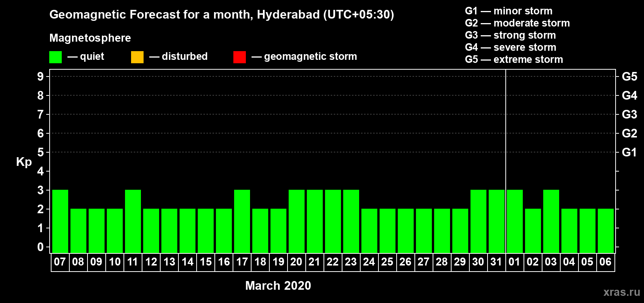The width and height of the screenshot is (644, 303).
Task: Click date label 18 on the axis
Action: click(x=260, y=262)
